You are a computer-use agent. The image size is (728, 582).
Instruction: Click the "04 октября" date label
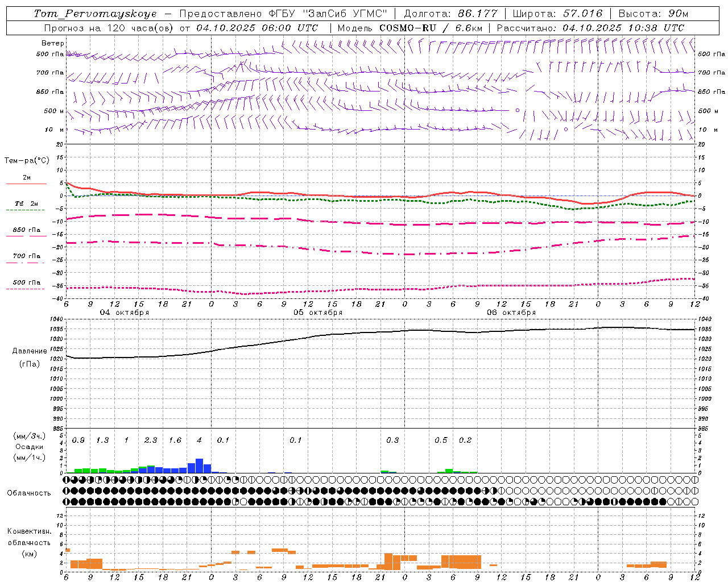(125, 313)
